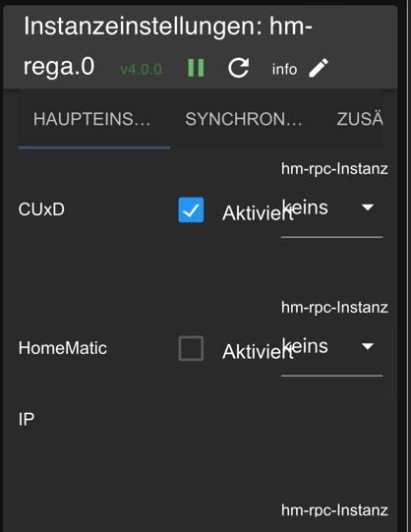Pause the hm-rega.0 instance

[196, 68]
